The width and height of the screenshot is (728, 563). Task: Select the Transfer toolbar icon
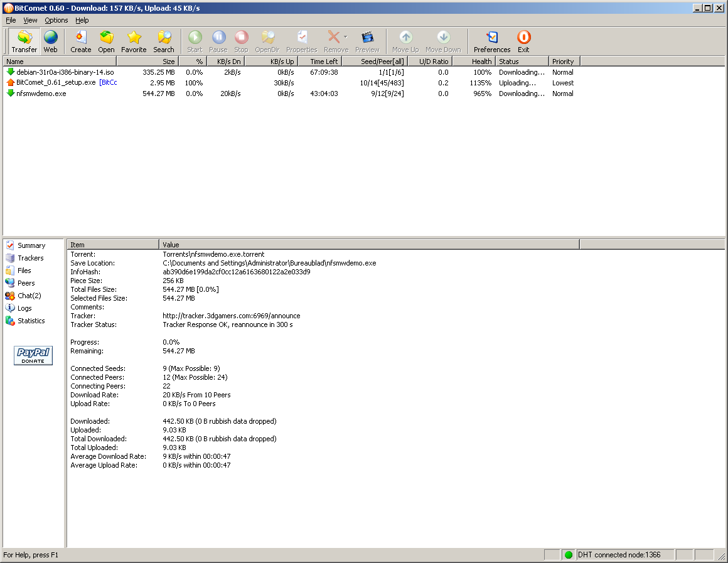pos(24,41)
